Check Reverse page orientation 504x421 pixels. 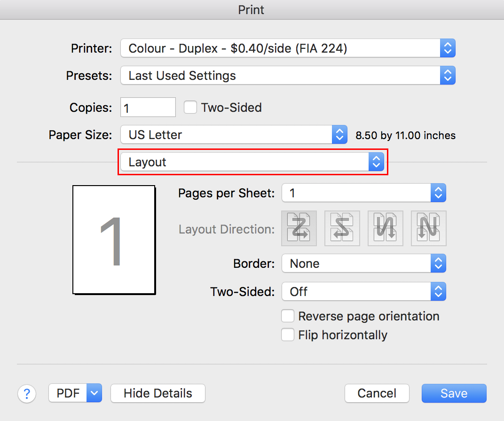(x=288, y=316)
